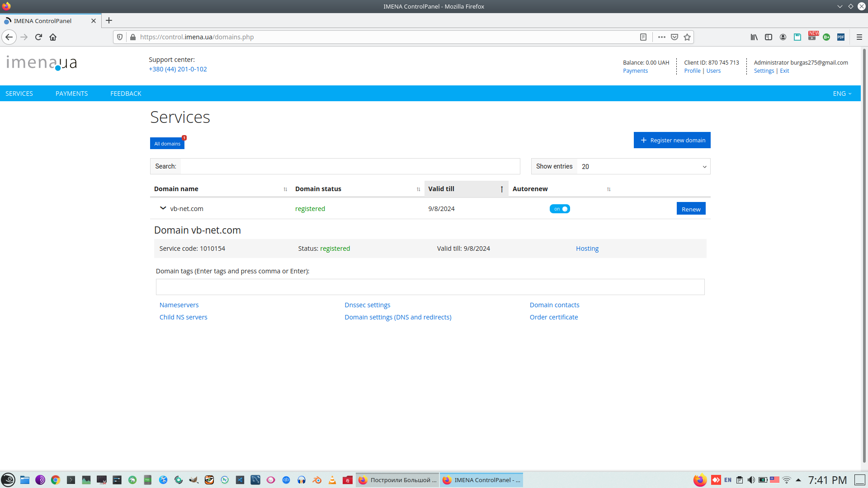
Task: Click the Save to Pocket icon
Action: click(x=675, y=37)
